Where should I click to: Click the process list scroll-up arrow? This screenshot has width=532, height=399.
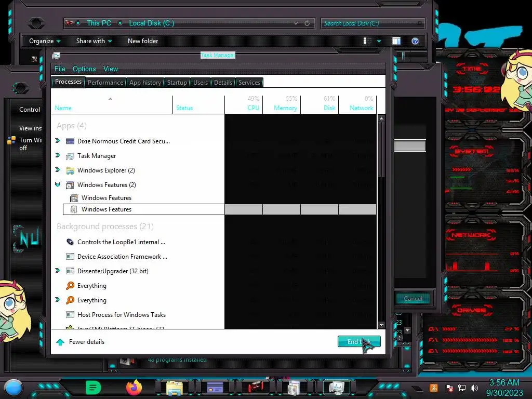pos(381,118)
